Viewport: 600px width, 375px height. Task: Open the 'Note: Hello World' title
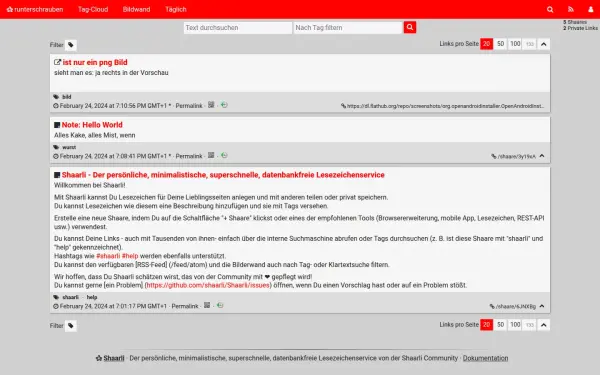coord(92,125)
